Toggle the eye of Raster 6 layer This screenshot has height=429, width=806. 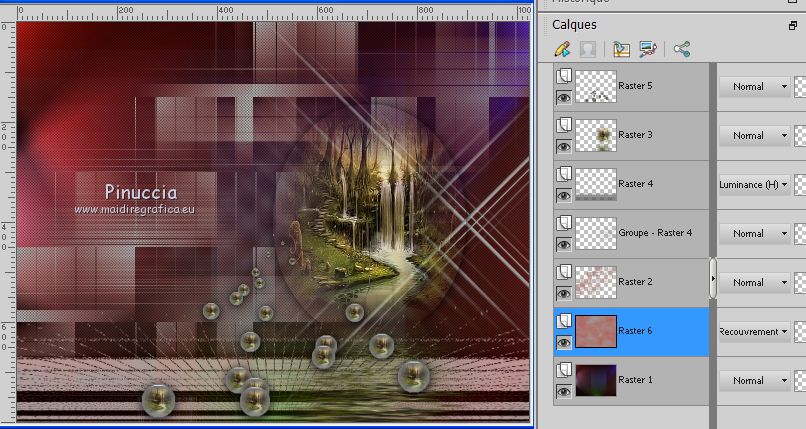click(x=564, y=342)
